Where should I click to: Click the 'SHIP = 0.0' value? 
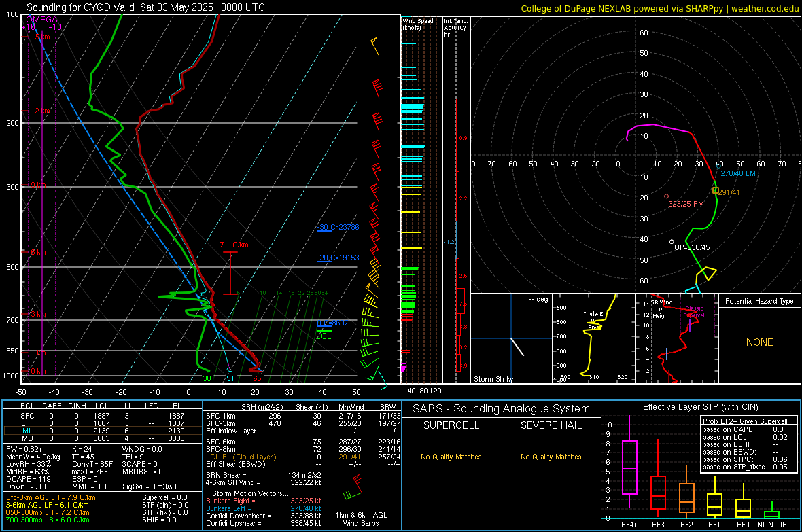click(159, 520)
